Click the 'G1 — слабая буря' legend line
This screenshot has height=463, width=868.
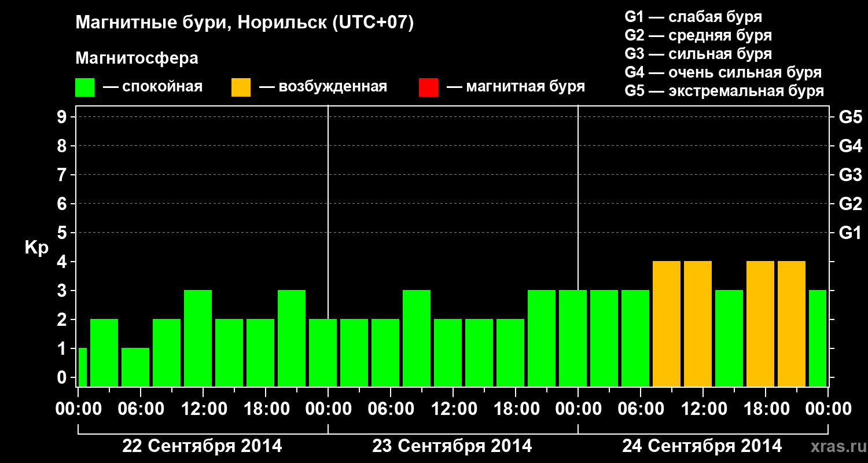tap(693, 17)
